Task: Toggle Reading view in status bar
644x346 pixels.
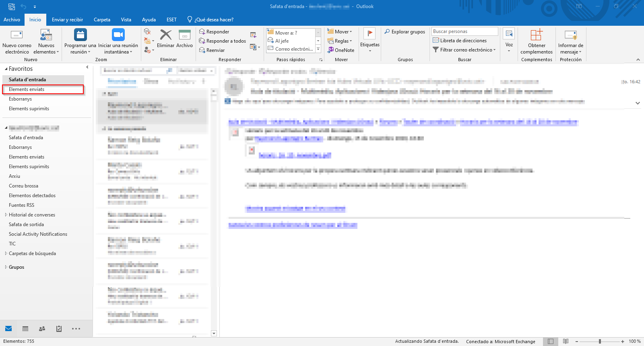Action: tap(566, 342)
